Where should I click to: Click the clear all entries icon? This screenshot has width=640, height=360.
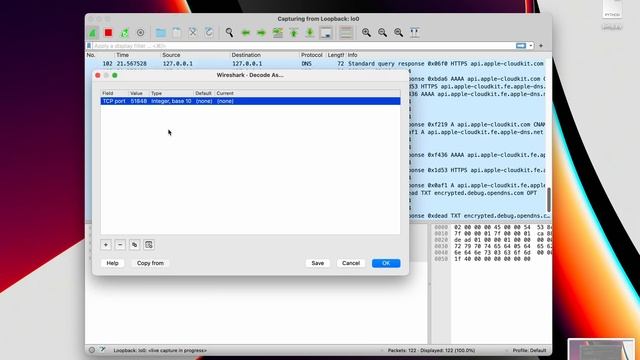point(149,245)
